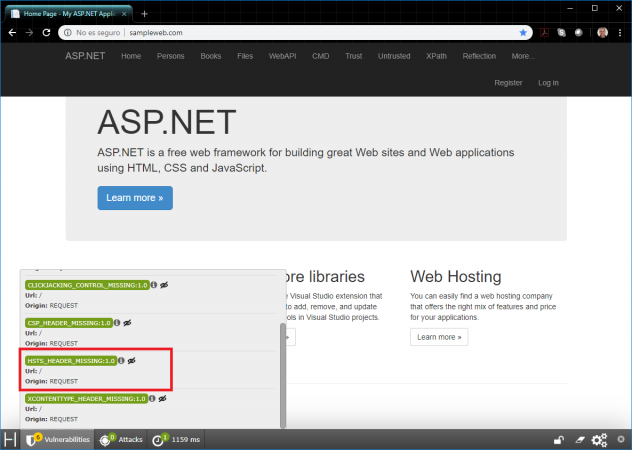Open the Files nav item
This screenshot has height=450, width=632.
(245, 56)
